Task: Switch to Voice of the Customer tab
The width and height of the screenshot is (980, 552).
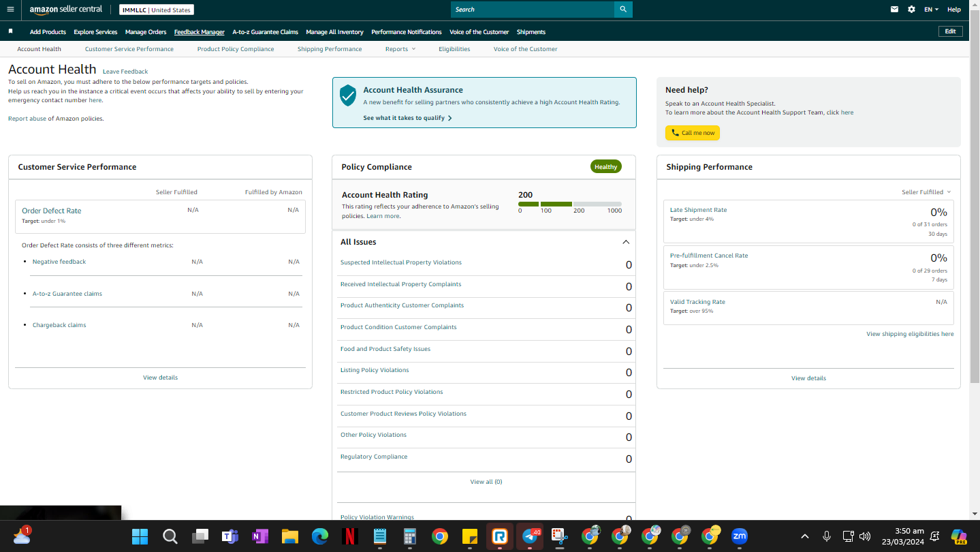Action: pyautogui.click(x=525, y=49)
